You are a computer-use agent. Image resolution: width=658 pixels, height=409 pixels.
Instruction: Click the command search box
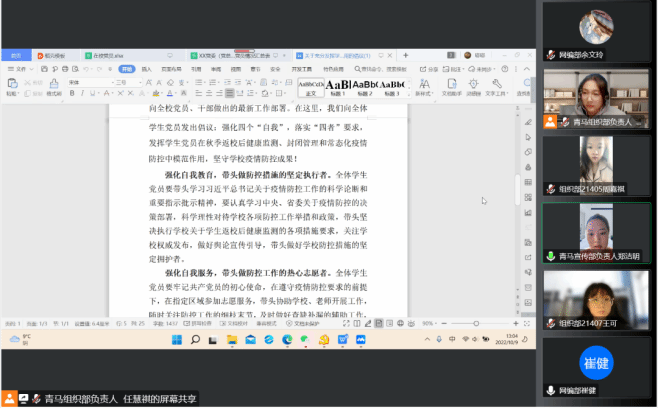tap(381, 69)
